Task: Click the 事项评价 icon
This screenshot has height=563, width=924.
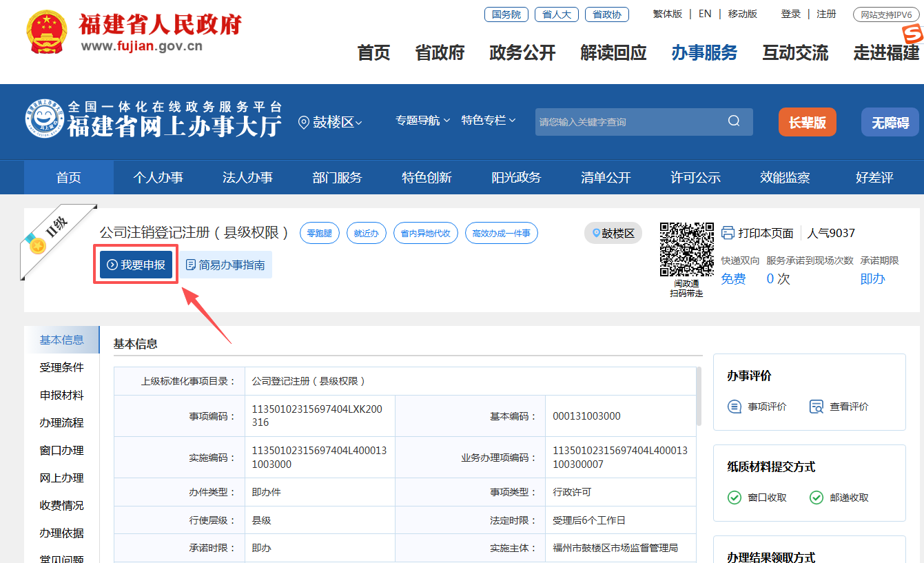Action: click(x=735, y=407)
